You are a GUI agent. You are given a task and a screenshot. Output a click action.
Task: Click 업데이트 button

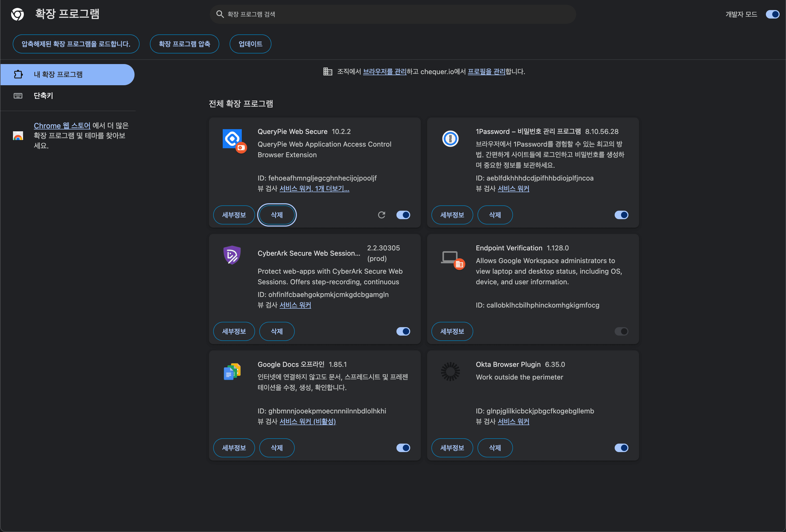point(250,44)
